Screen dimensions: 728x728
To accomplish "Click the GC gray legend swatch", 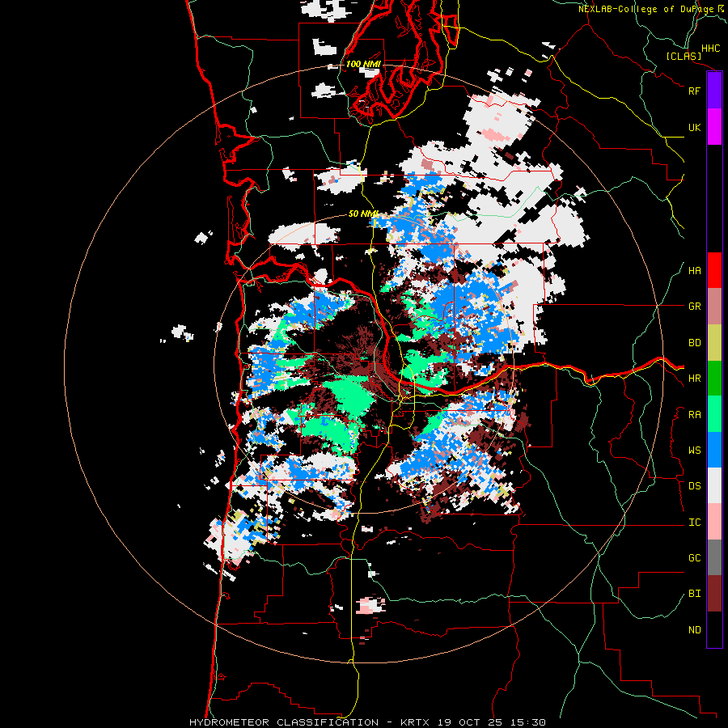I will 714,557.
